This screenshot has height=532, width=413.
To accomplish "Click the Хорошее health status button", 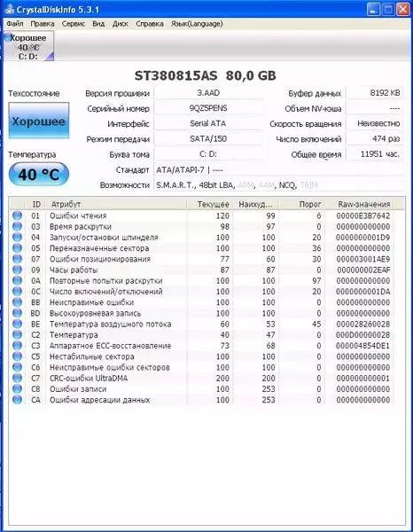I will click(x=39, y=121).
